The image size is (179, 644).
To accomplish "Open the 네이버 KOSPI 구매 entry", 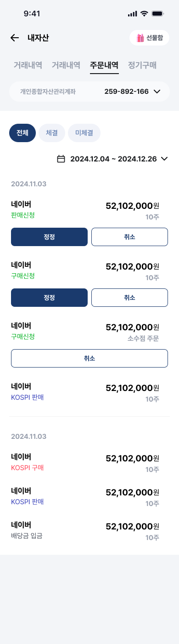I will (89, 463).
